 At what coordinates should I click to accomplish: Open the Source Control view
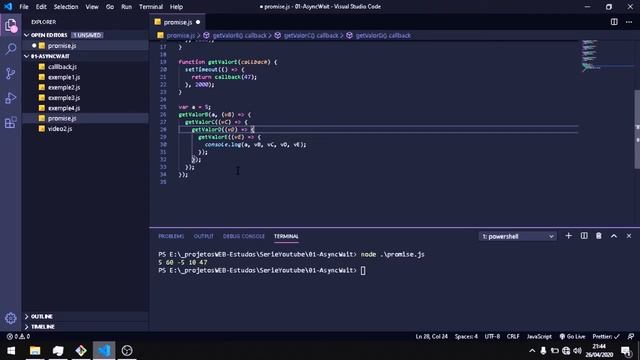tap(11, 73)
